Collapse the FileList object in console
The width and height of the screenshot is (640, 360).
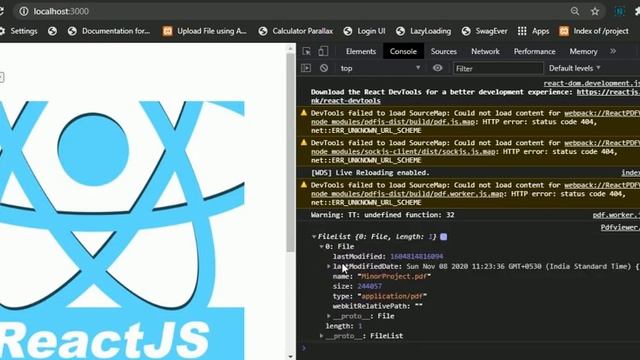[314, 237]
